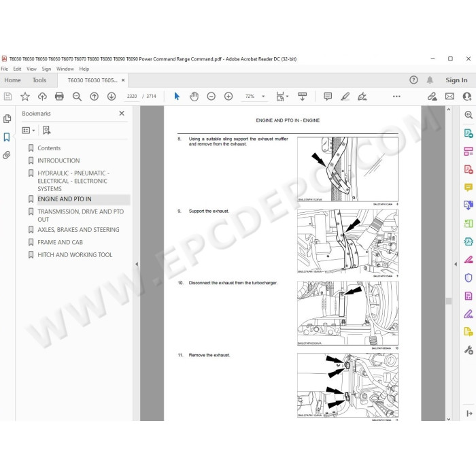Viewport: 476px width, 476px height.
Task: Open the Create PDF tool in sidebar
Action: tap(469, 169)
